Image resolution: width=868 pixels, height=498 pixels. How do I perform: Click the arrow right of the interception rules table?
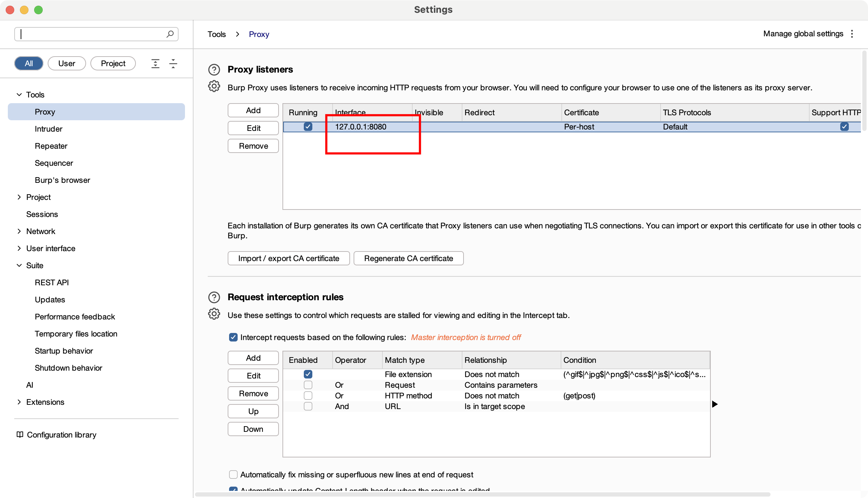pyautogui.click(x=715, y=404)
